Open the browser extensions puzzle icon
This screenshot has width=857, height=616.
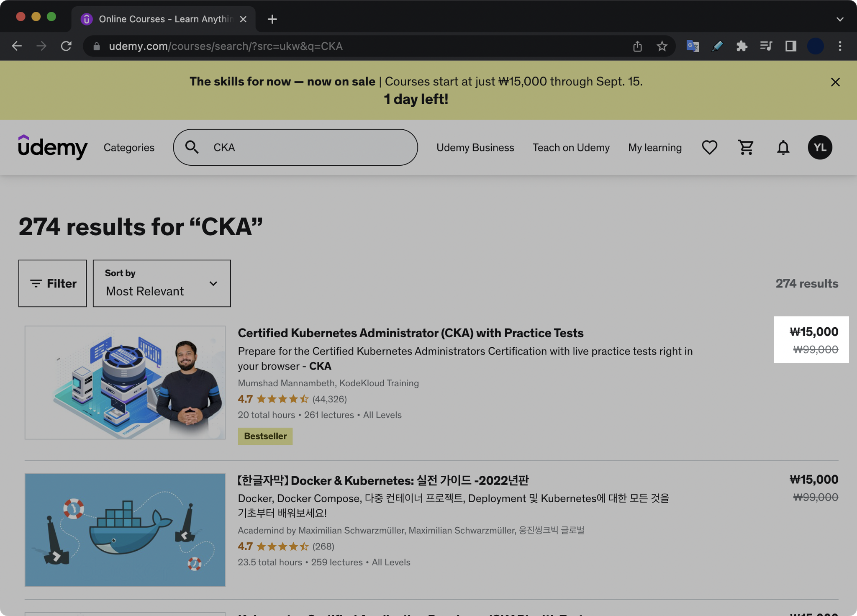click(742, 46)
